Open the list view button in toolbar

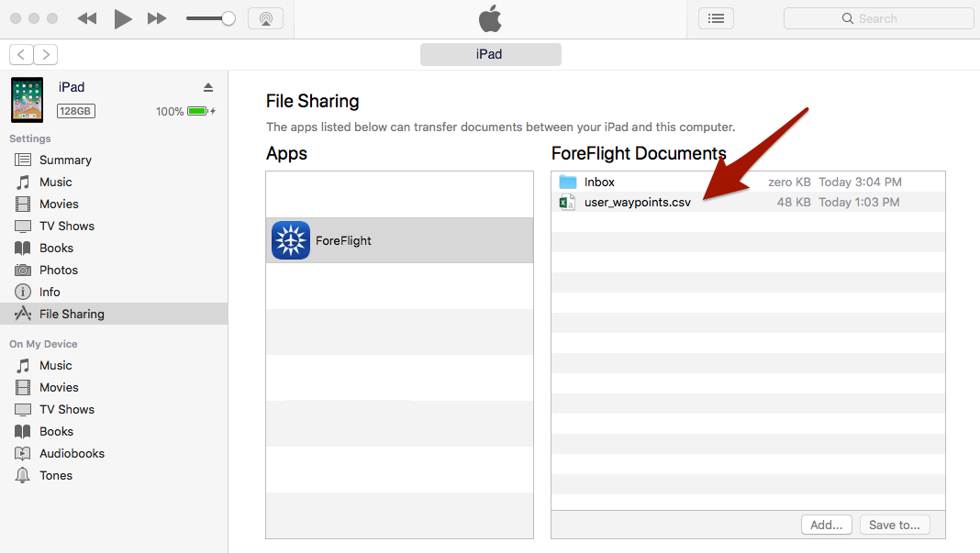[x=717, y=18]
